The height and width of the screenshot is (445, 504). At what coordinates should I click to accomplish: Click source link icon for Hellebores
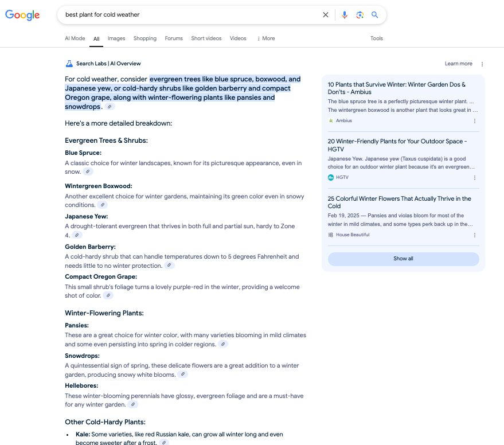pos(133,404)
